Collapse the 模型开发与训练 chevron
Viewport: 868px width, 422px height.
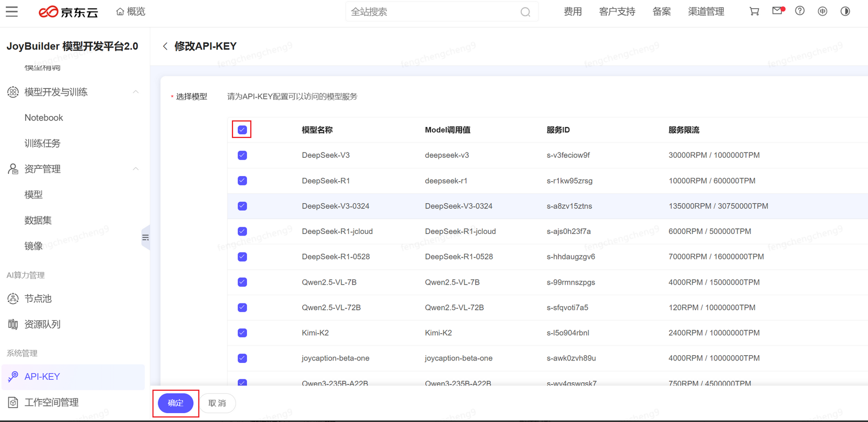(x=136, y=92)
